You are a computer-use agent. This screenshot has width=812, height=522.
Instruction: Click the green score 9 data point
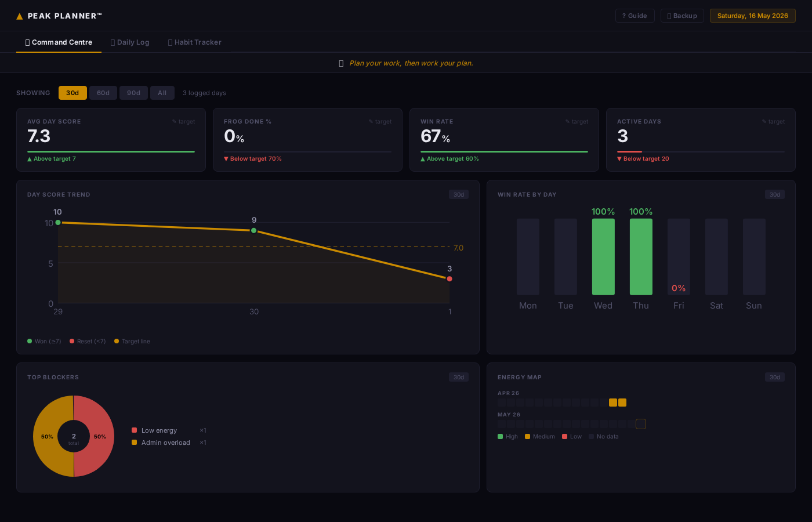[253, 230]
